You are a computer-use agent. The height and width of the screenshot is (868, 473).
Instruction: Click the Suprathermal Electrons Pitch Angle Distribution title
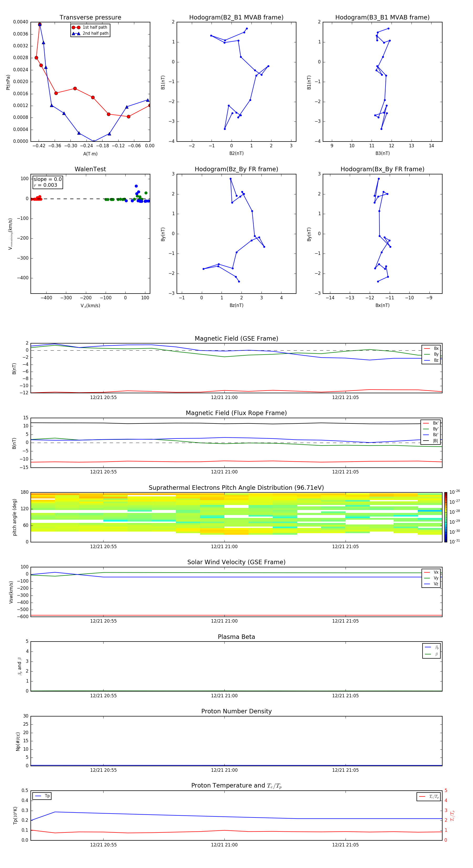coord(236,488)
